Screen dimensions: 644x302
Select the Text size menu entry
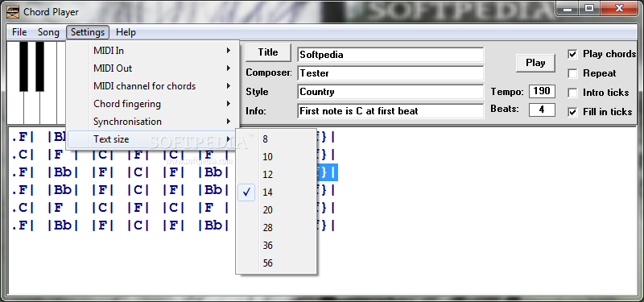(x=152, y=139)
